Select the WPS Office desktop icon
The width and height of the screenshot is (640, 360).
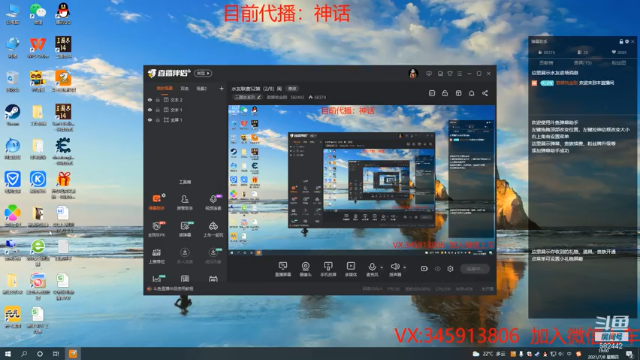click(38, 47)
